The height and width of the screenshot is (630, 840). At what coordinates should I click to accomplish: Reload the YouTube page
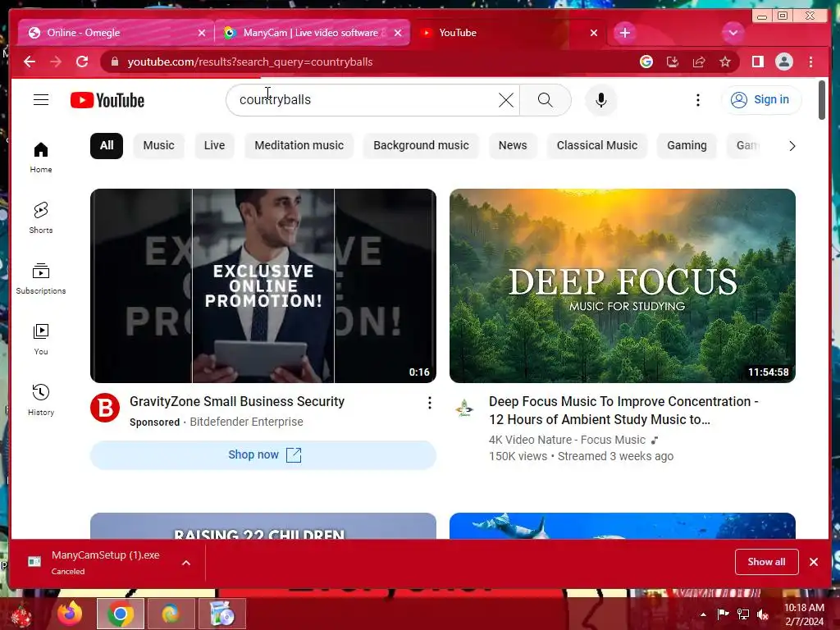(82, 62)
